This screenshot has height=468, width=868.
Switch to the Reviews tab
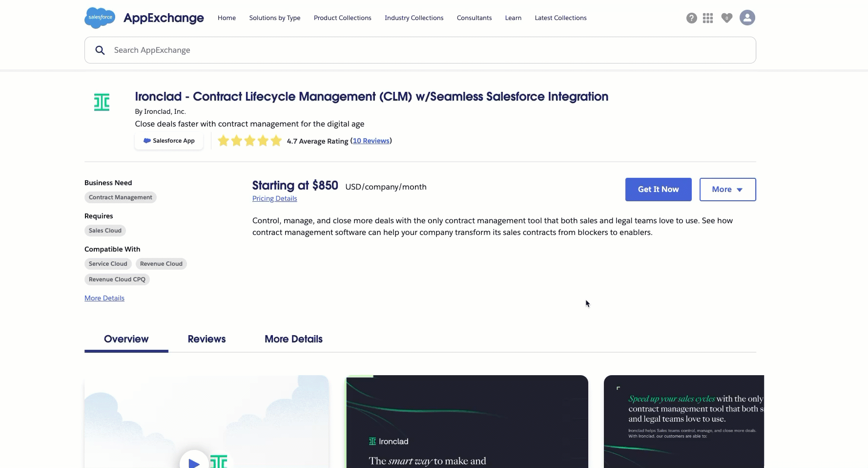coord(207,339)
